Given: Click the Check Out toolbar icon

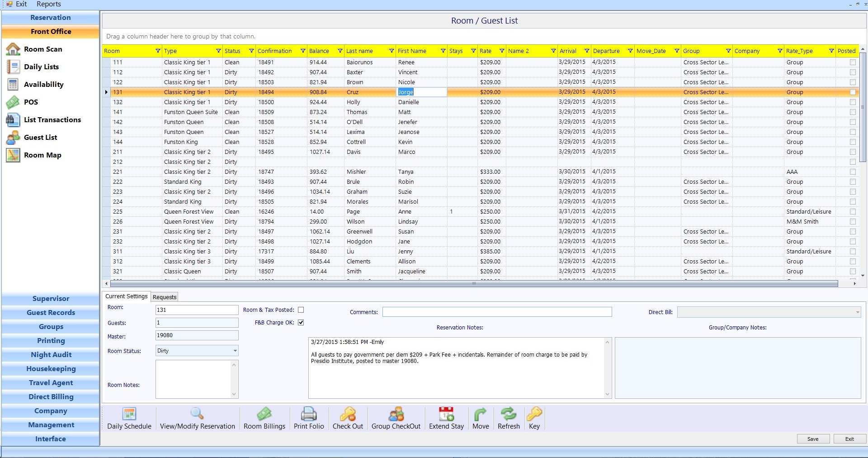Looking at the screenshot, I should tap(348, 414).
